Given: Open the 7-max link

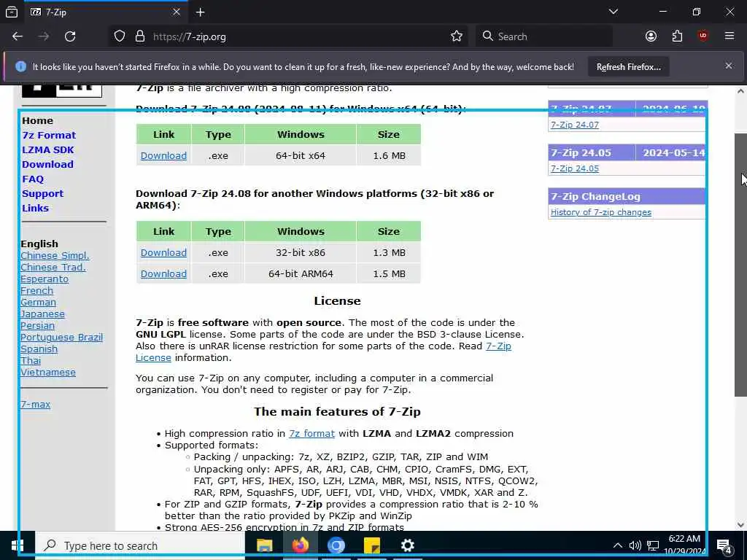Looking at the screenshot, I should pos(35,404).
